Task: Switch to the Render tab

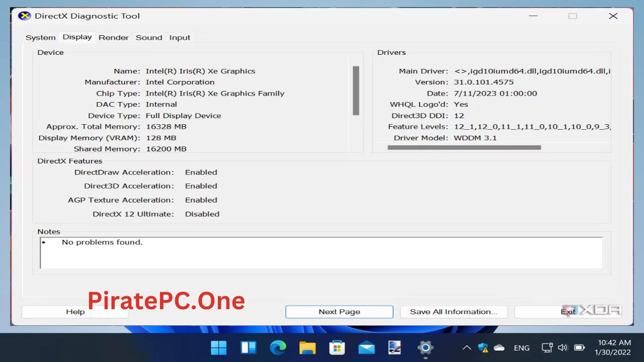Action: 114,38
